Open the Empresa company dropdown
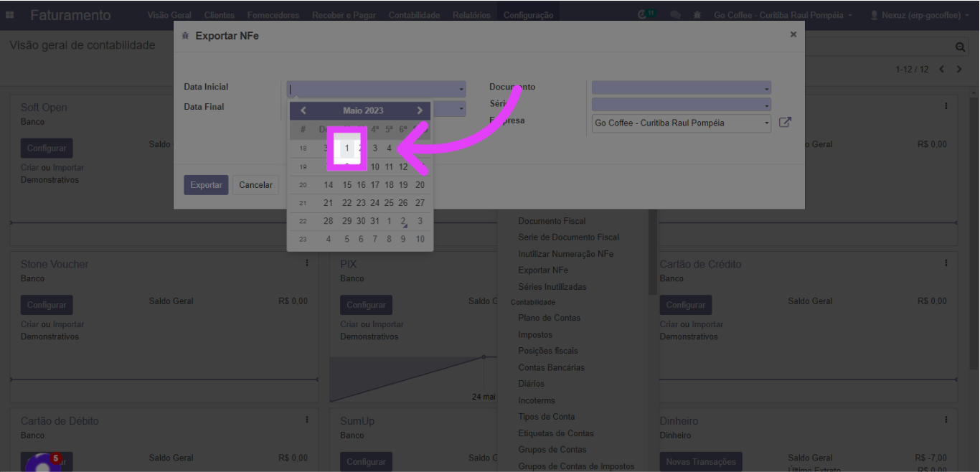 pos(681,123)
